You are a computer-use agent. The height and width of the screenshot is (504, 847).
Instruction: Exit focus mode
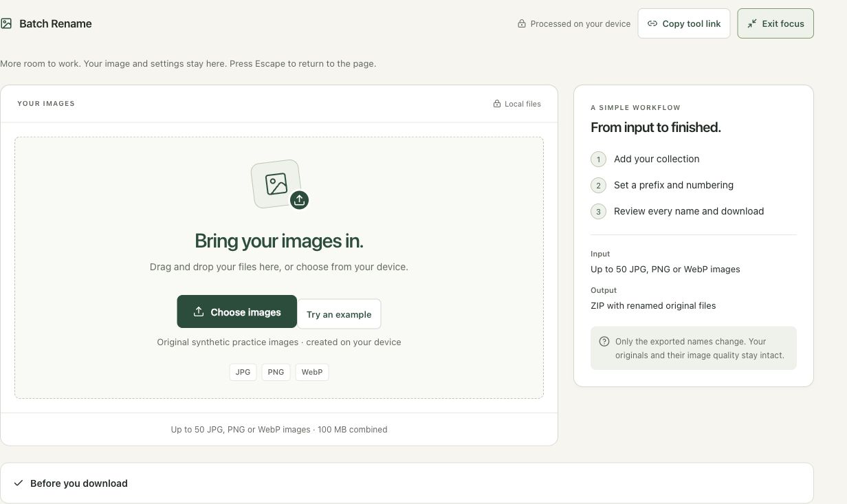point(775,23)
